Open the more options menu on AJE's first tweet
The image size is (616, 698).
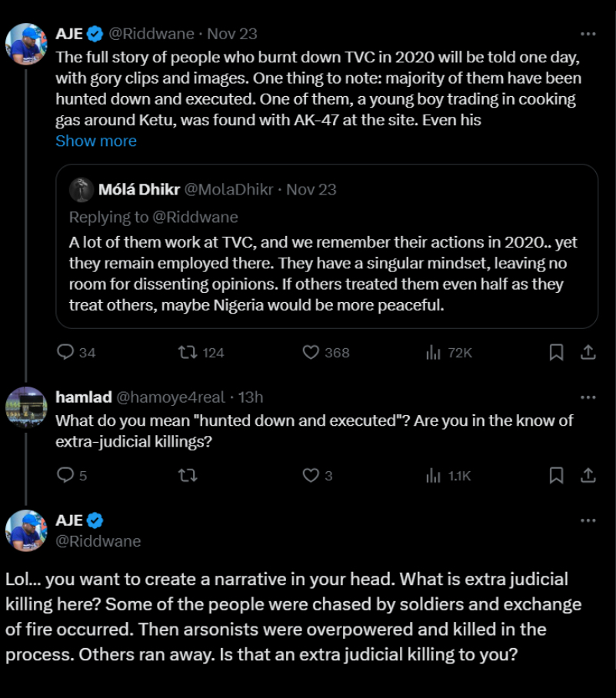coord(588,34)
